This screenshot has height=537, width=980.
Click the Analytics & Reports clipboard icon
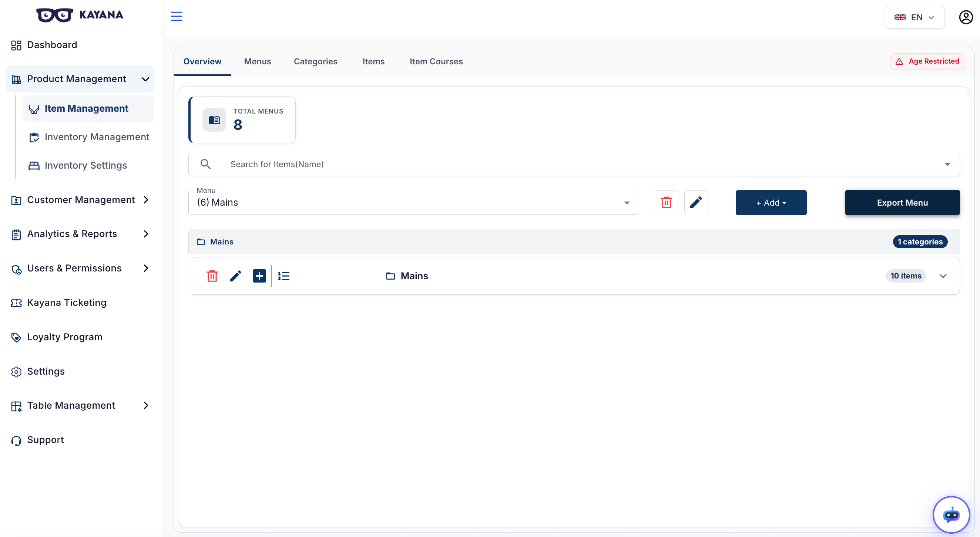pos(16,234)
